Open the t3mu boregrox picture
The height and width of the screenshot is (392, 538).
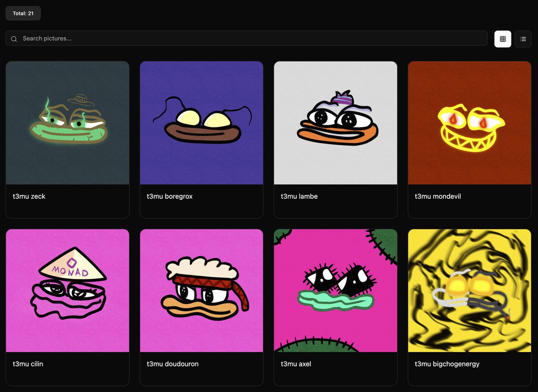coord(202,123)
